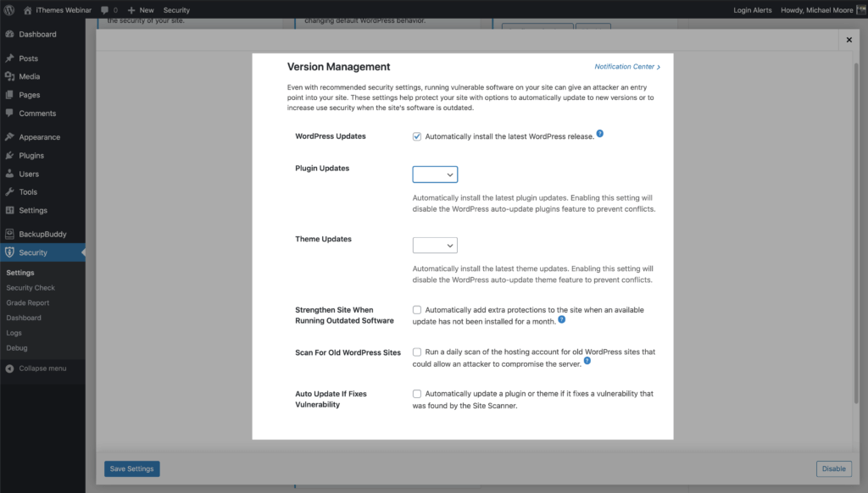Check Scan For Old WordPress Sites

click(x=417, y=352)
